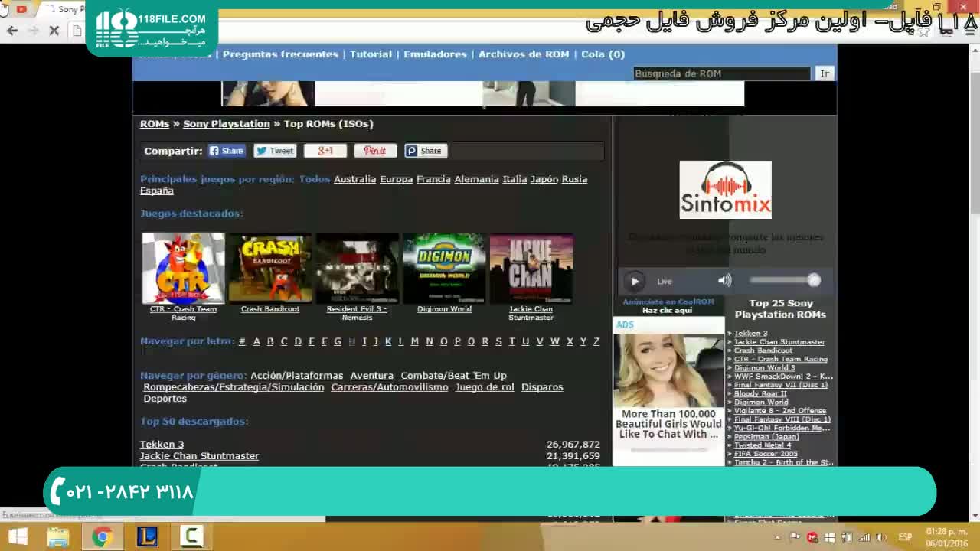Browse ROMs starting with letter M
980x551 pixels.
click(x=414, y=341)
